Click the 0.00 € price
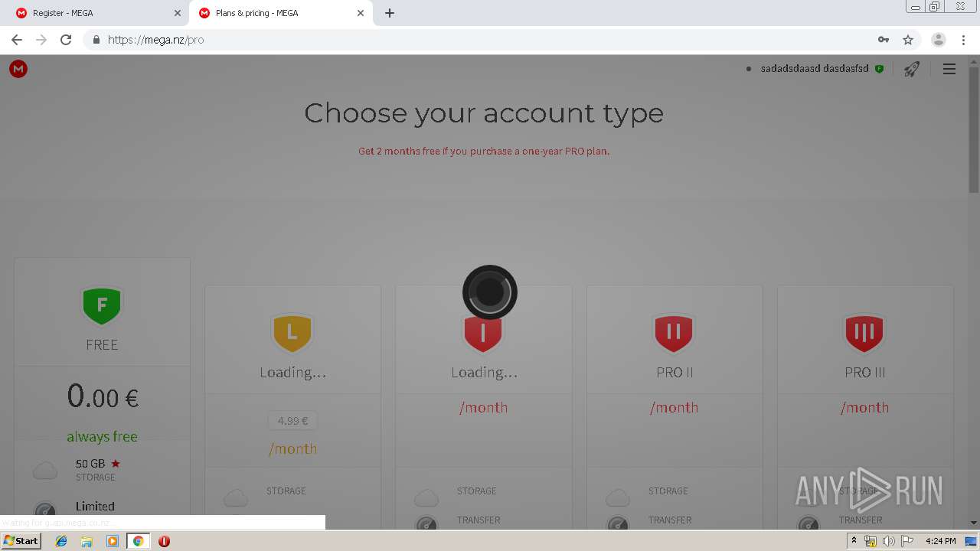Screen dimensions: 980x551 click(102, 396)
